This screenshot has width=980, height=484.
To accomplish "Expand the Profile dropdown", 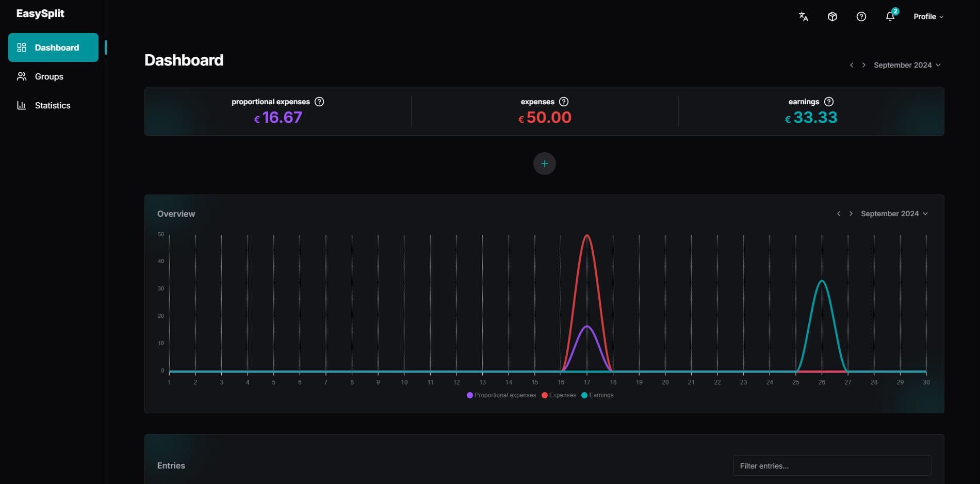I will click(x=928, y=17).
